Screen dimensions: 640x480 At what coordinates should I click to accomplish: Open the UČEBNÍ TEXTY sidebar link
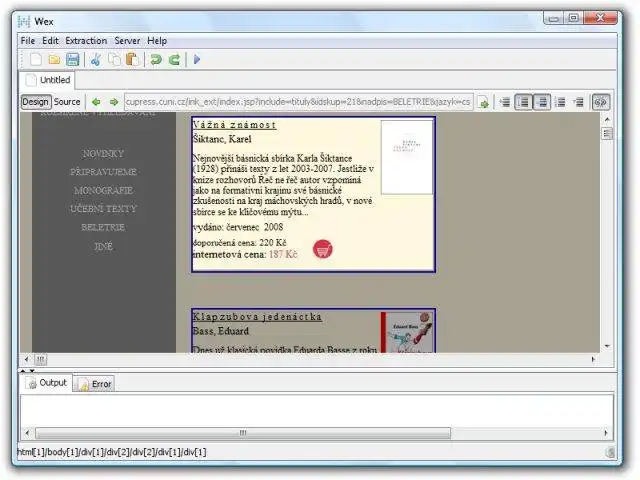coord(103,209)
